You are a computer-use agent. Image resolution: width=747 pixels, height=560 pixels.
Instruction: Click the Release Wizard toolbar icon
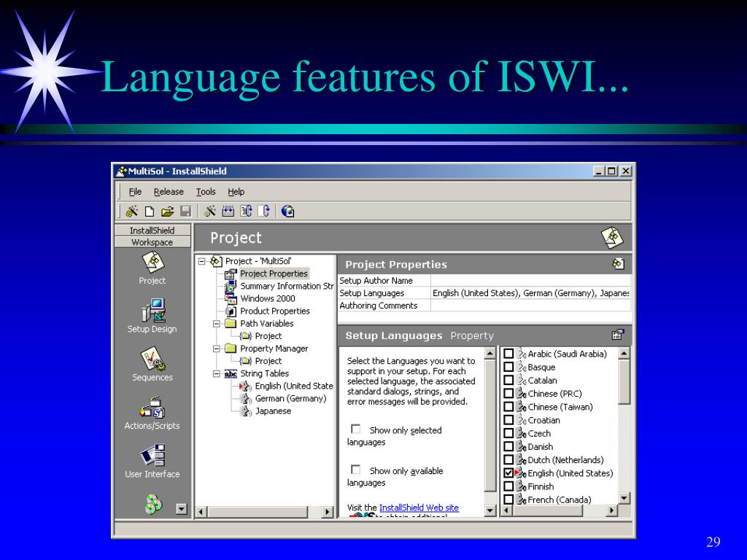[209, 211]
